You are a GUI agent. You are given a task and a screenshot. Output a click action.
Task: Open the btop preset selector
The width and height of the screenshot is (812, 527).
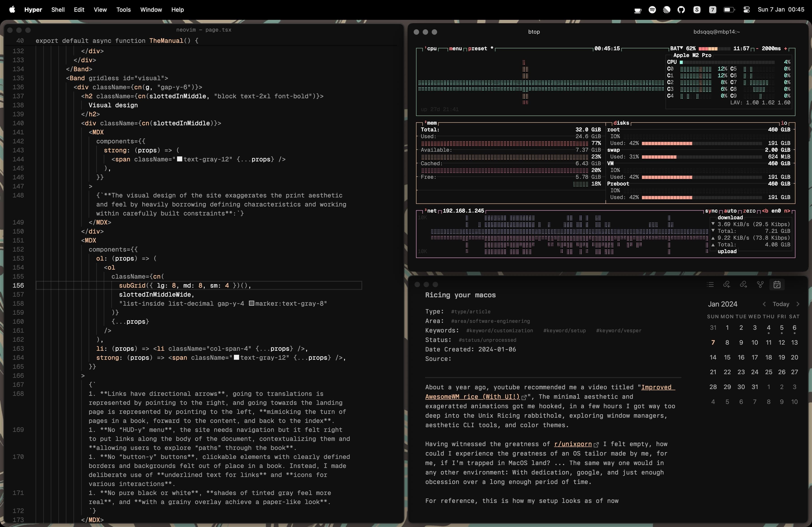pyautogui.click(x=478, y=48)
